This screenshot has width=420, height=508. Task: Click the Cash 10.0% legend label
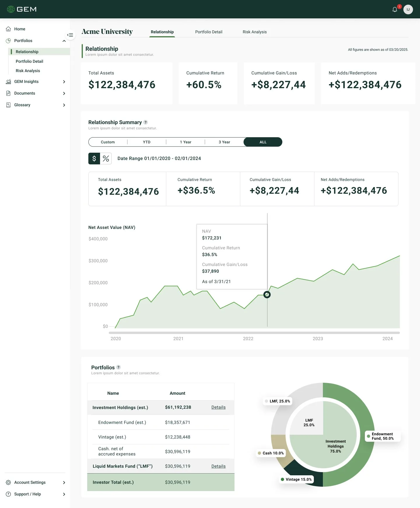point(271,453)
